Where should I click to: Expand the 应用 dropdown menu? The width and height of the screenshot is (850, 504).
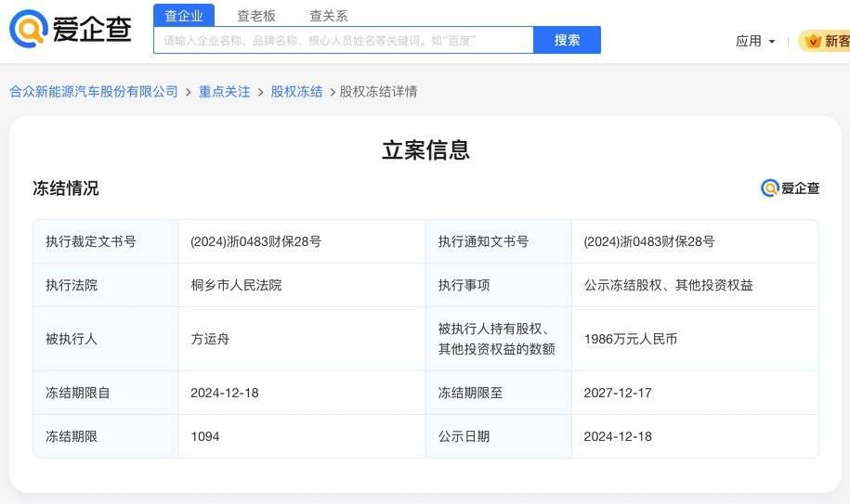[x=755, y=41]
